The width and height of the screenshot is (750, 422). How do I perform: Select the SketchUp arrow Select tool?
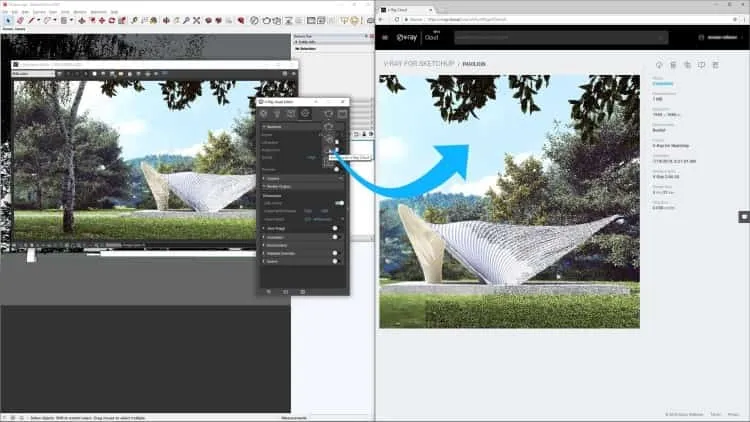point(8,20)
